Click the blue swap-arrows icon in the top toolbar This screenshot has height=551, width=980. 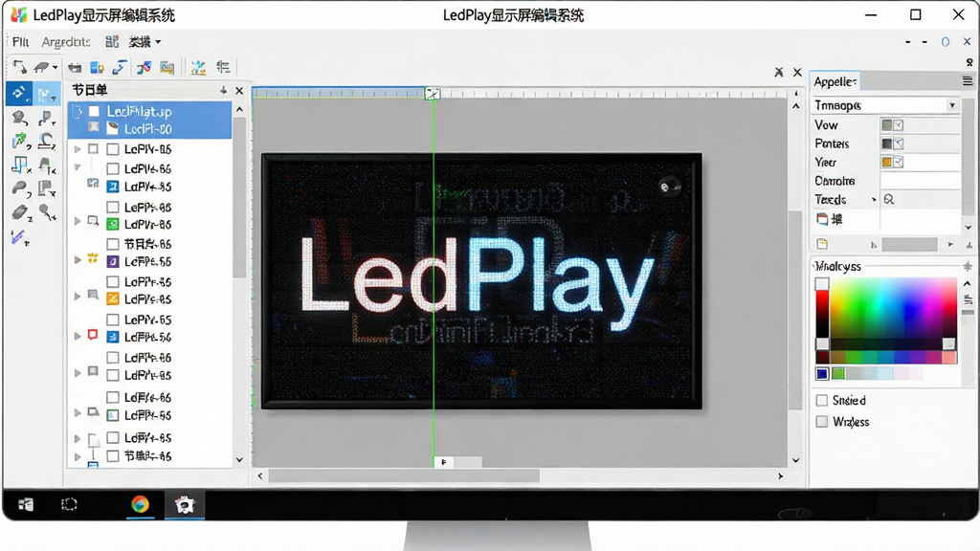(x=120, y=67)
